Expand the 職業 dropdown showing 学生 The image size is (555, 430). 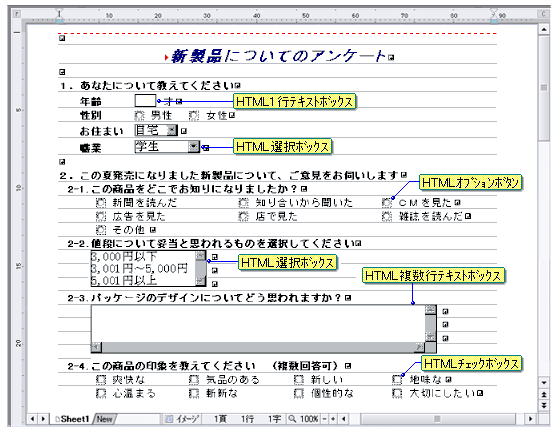coord(193,146)
